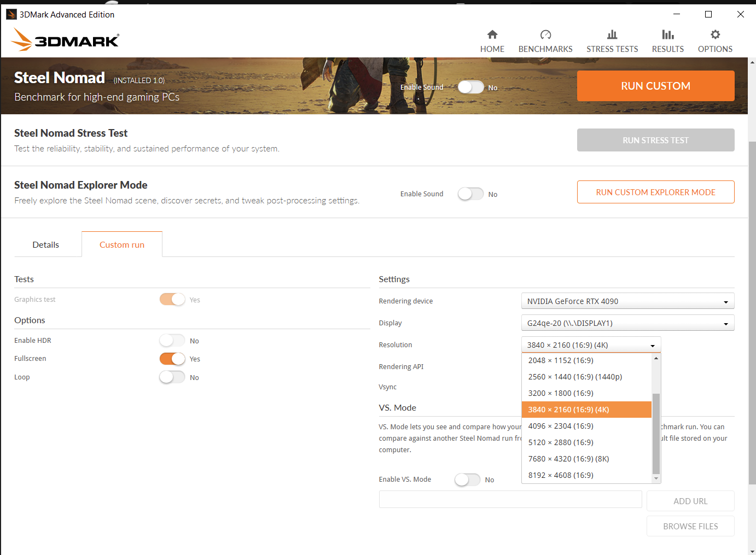Toggle the Graphics test switch

click(172, 299)
